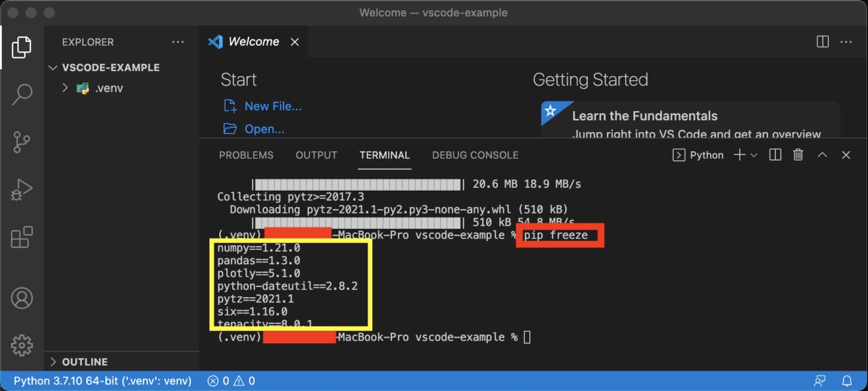Open the Search sidebar icon

[22, 94]
